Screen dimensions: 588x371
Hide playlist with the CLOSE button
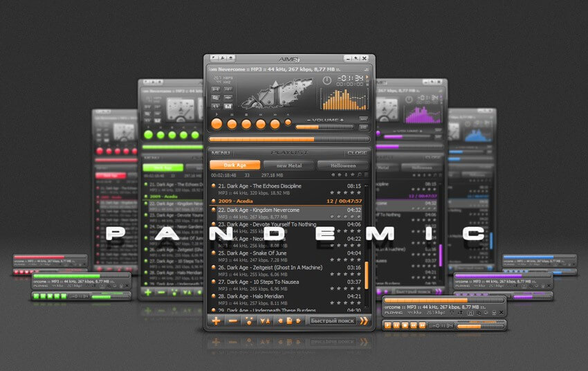click(x=357, y=153)
